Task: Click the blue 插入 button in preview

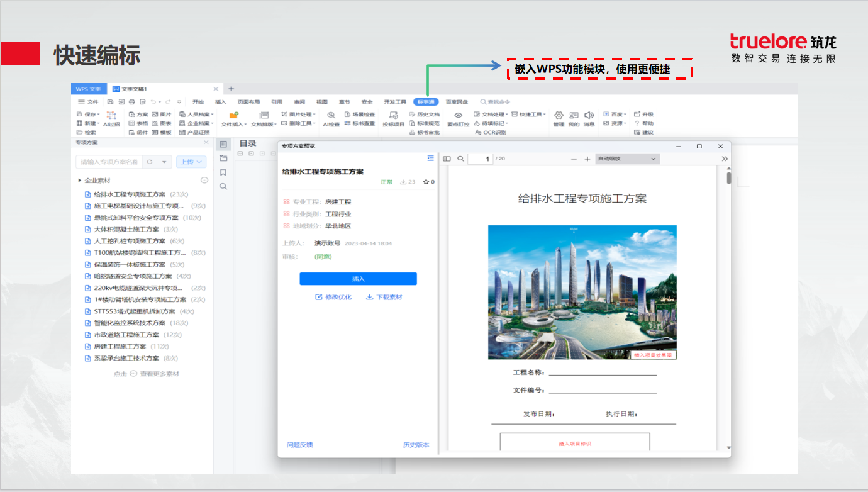Action: coord(358,279)
